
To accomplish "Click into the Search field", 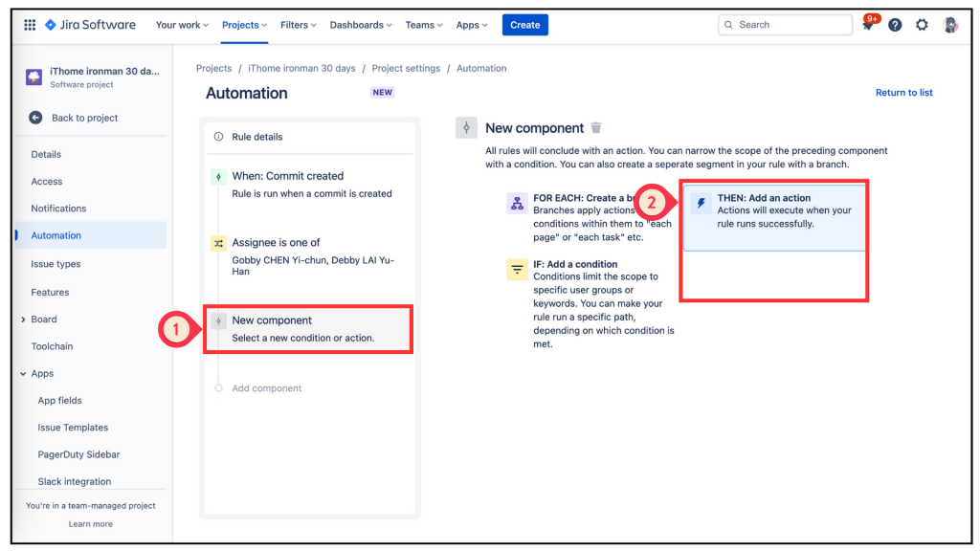I will (785, 25).
